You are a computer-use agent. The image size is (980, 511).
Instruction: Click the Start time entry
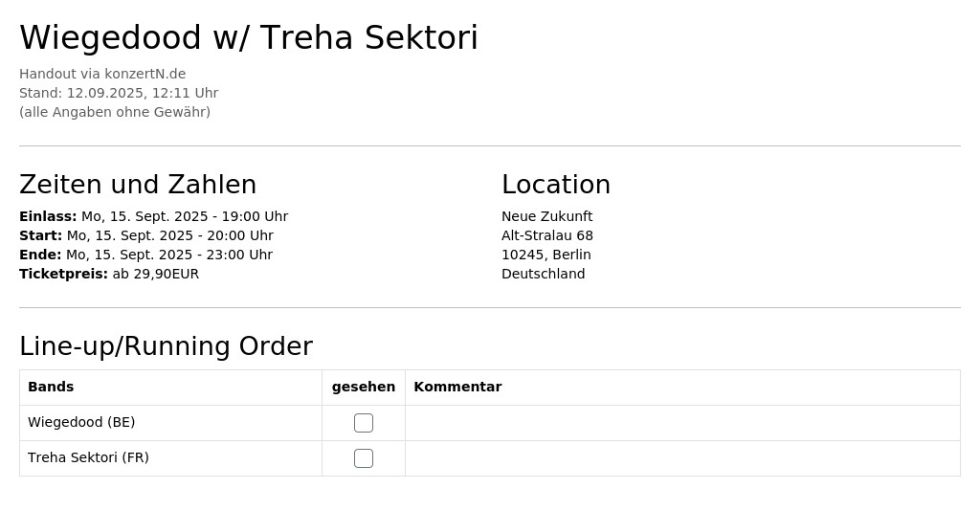(146, 235)
